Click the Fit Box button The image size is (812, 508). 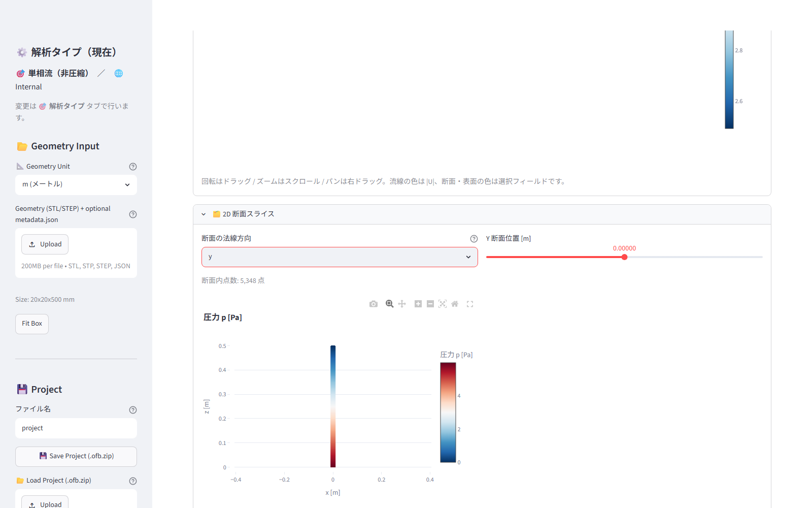tap(32, 324)
